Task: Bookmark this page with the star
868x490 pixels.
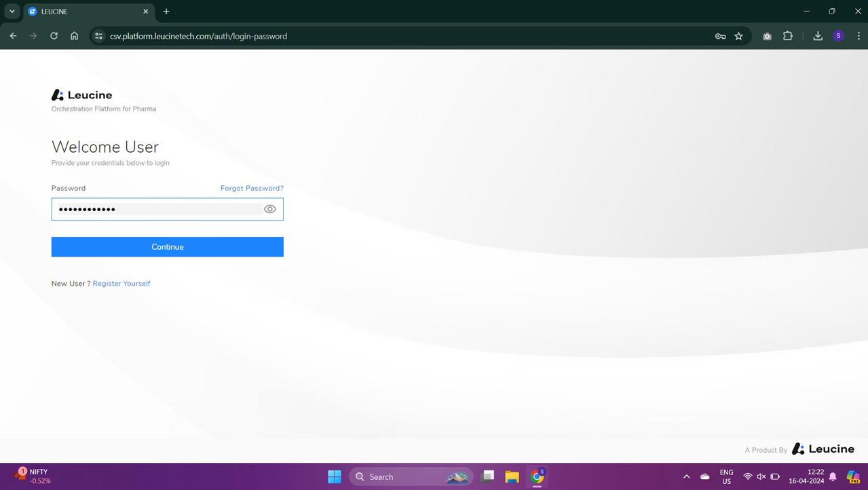Action: pyautogui.click(x=738, y=36)
